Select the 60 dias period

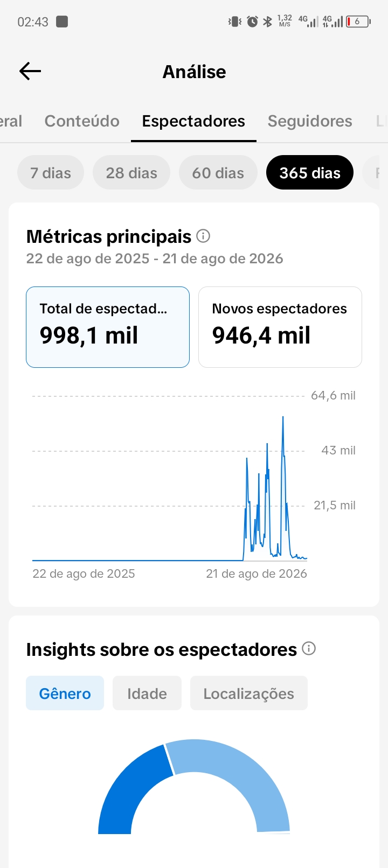pyautogui.click(x=218, y=173)
